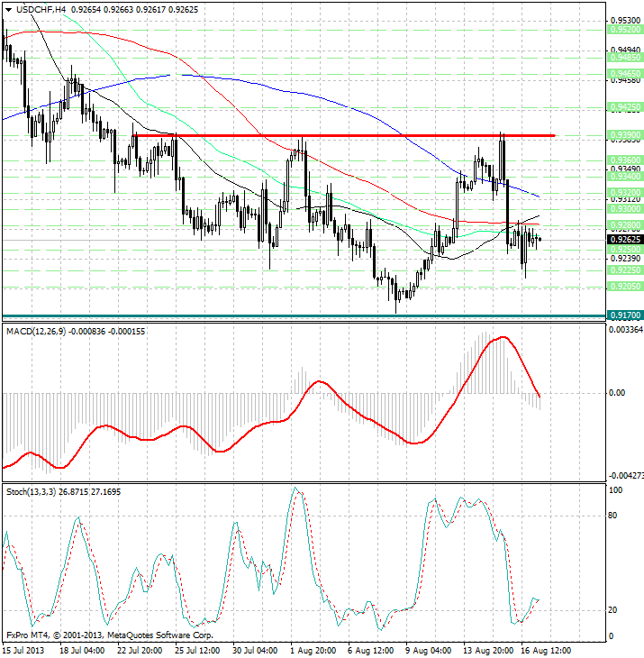The height and width of the screenshot is (658, 644).
Task: Click the 0.9205 level label
Action: tap(624, 287)
